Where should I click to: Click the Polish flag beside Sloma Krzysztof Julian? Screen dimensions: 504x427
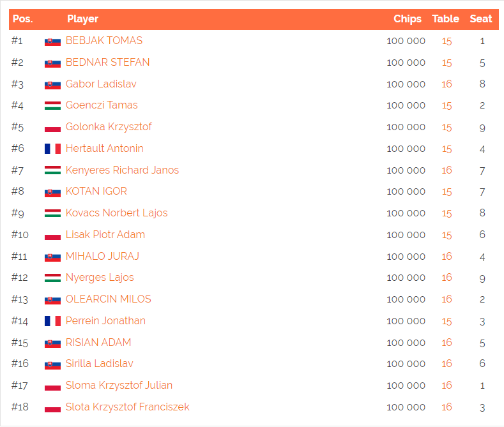53,387
